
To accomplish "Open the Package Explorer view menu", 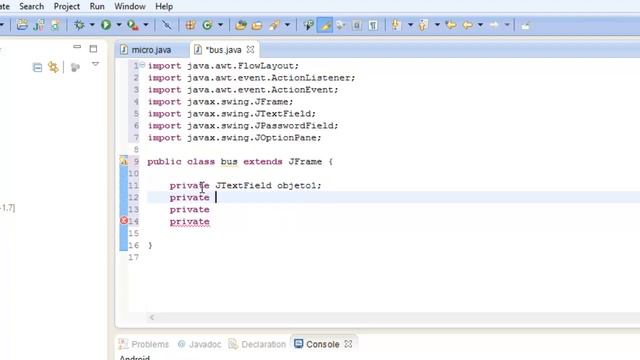I will [x=95, y=64].
